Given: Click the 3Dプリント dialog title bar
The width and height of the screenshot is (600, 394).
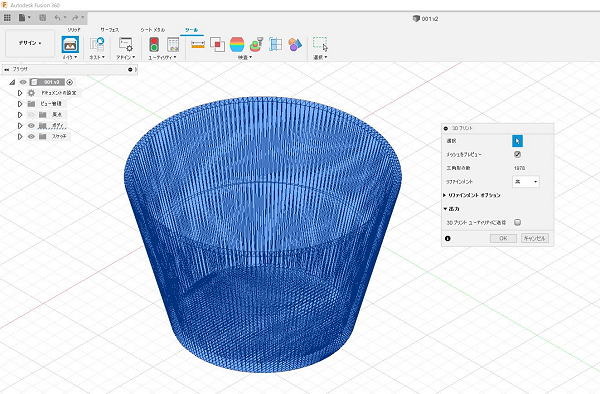Looking at the screenshot, I should coord(497,129).
